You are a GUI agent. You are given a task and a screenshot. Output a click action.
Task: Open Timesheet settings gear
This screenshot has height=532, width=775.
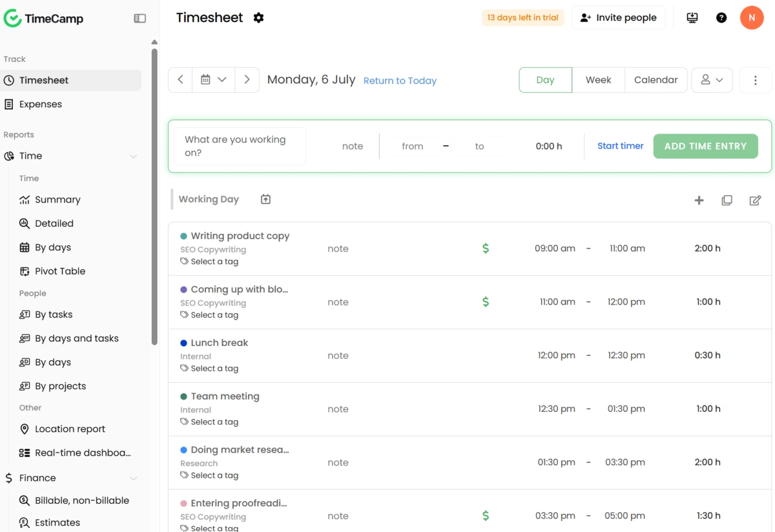click(259, 18)
